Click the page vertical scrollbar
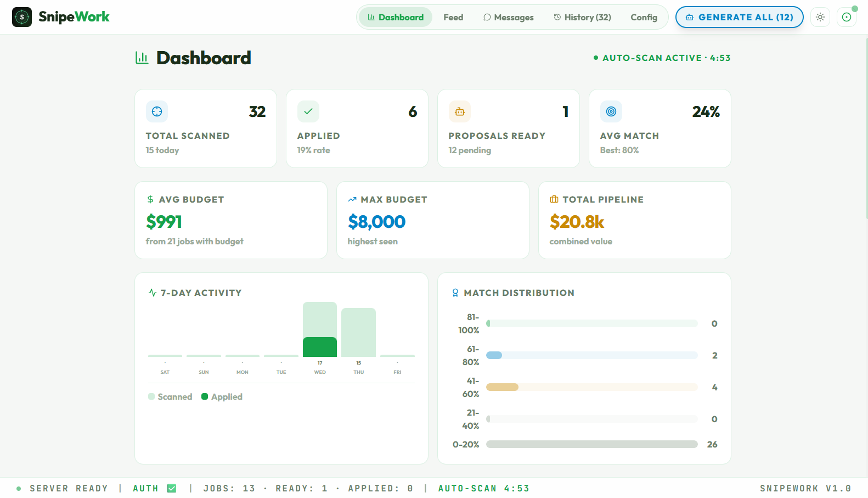868x498 pixels. pos(866,128)
